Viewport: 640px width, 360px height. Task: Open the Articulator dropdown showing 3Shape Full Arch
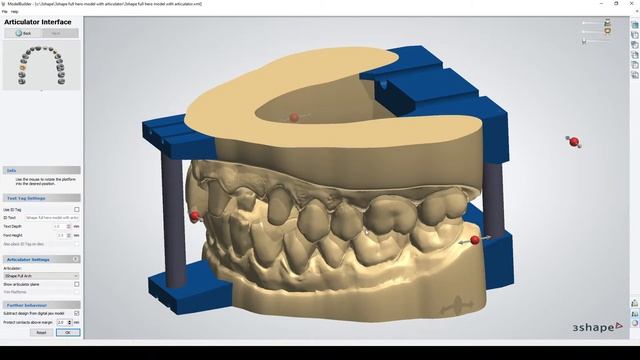click(x=41, y=276)
